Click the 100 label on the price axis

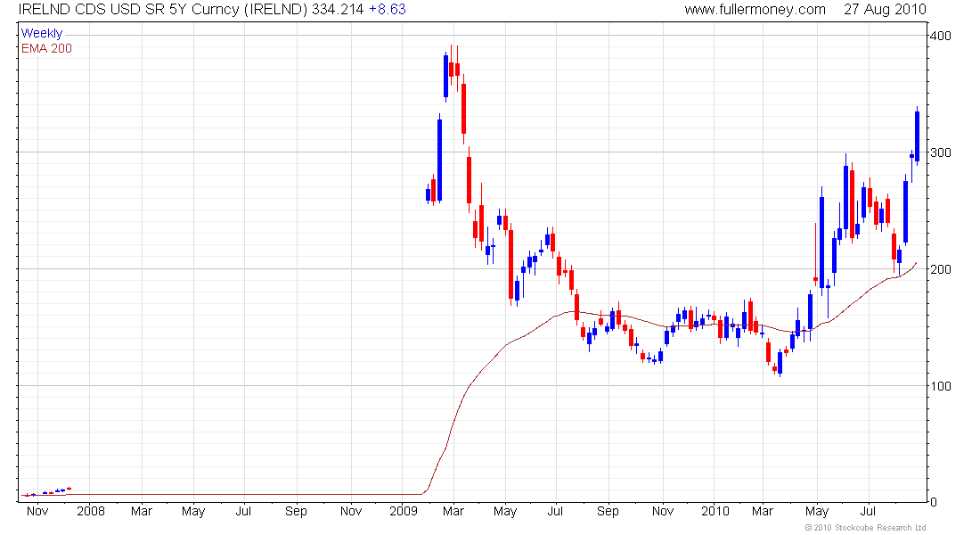[x=941, y=386]
